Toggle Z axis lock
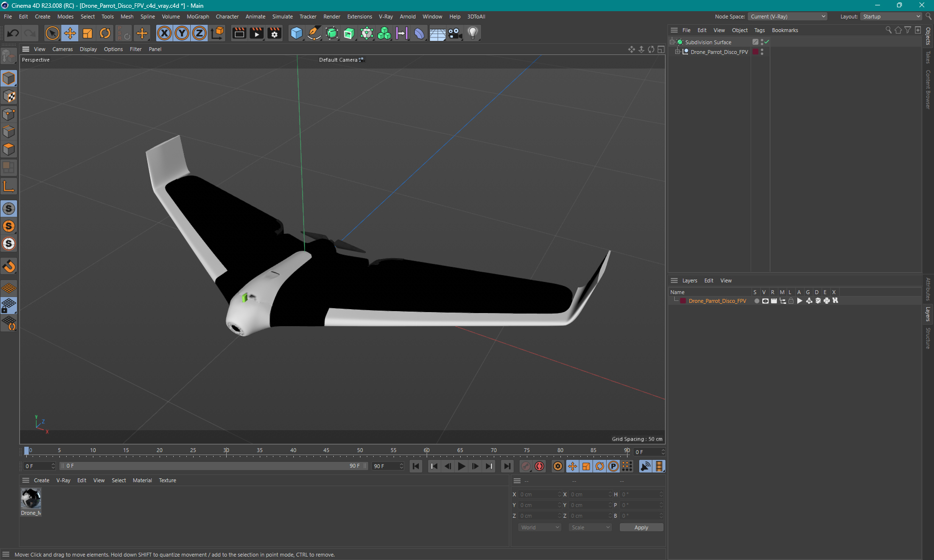The image size is (934, 560). point(199,33)
